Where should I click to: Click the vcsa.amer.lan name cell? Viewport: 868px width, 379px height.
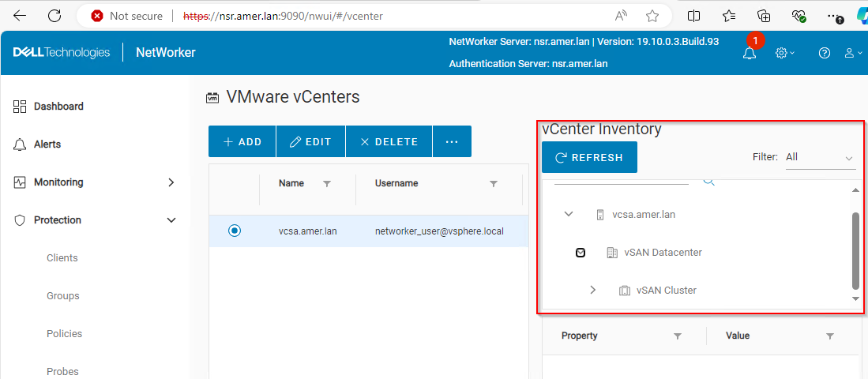308,231
